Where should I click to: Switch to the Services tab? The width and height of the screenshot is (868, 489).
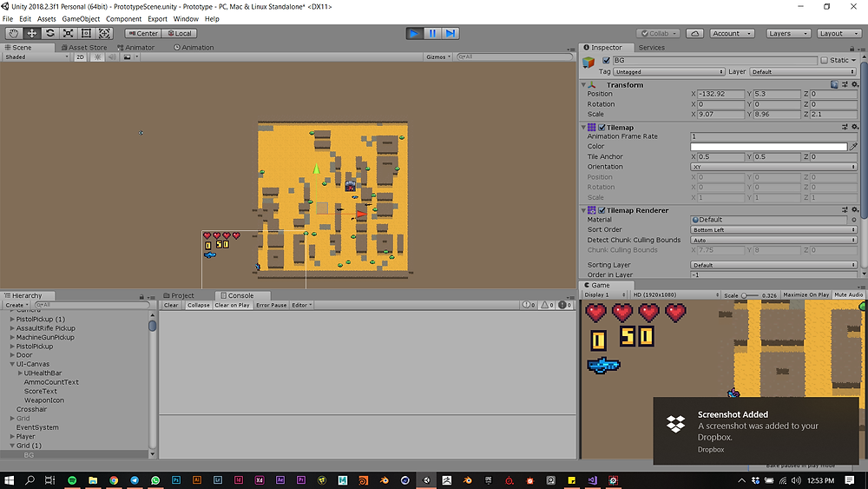tap(651, 48)
